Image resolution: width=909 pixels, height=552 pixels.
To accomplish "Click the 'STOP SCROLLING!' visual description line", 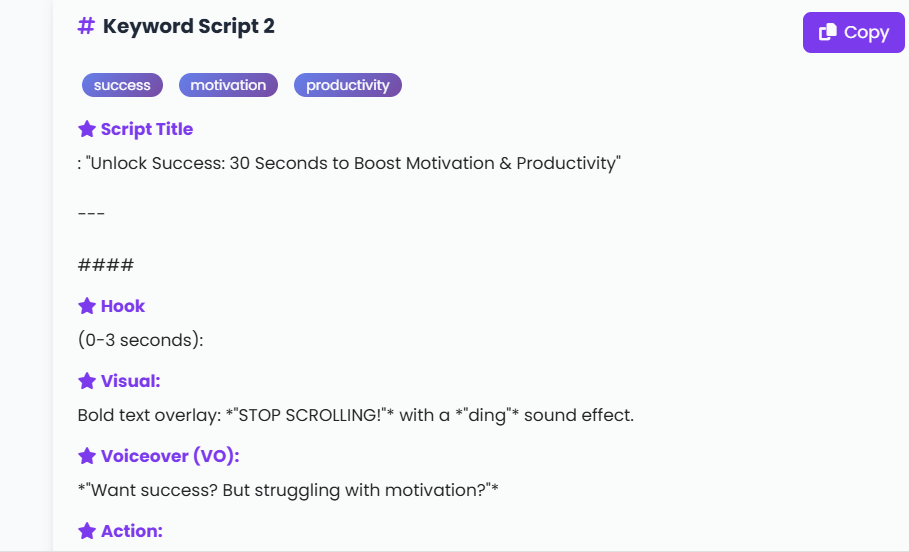I will [x=356, y=415].
